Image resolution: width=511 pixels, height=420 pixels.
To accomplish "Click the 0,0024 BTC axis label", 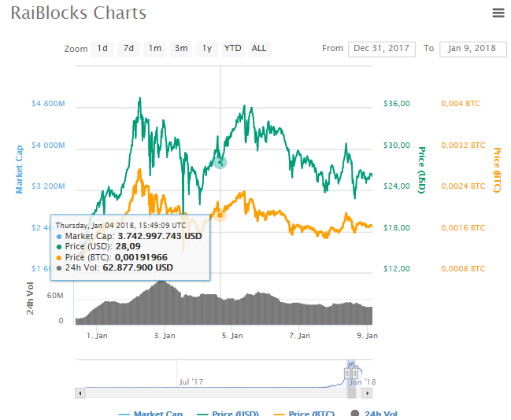I will tap(463, 186).
